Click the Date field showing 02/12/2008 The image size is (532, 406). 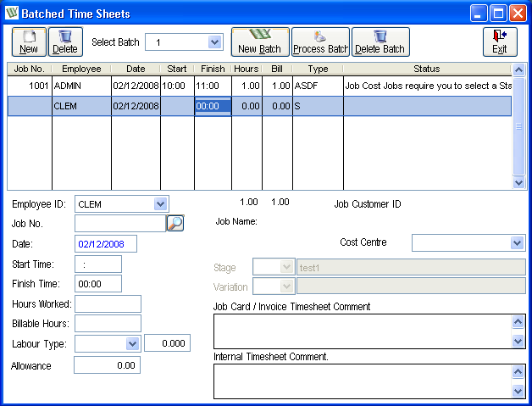tap(106, 244)
